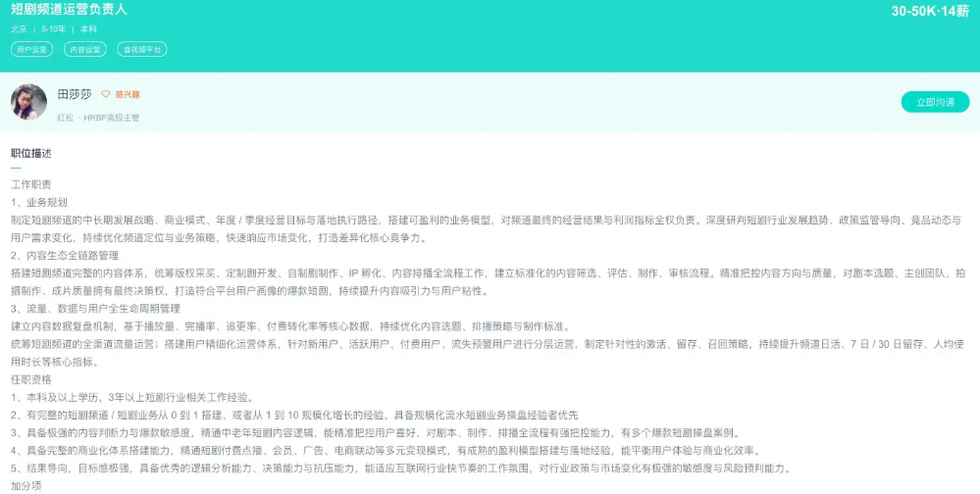Click the line starting 3、具备极强的内容判断力
980x494 pixels.
[x=377, y=433]
